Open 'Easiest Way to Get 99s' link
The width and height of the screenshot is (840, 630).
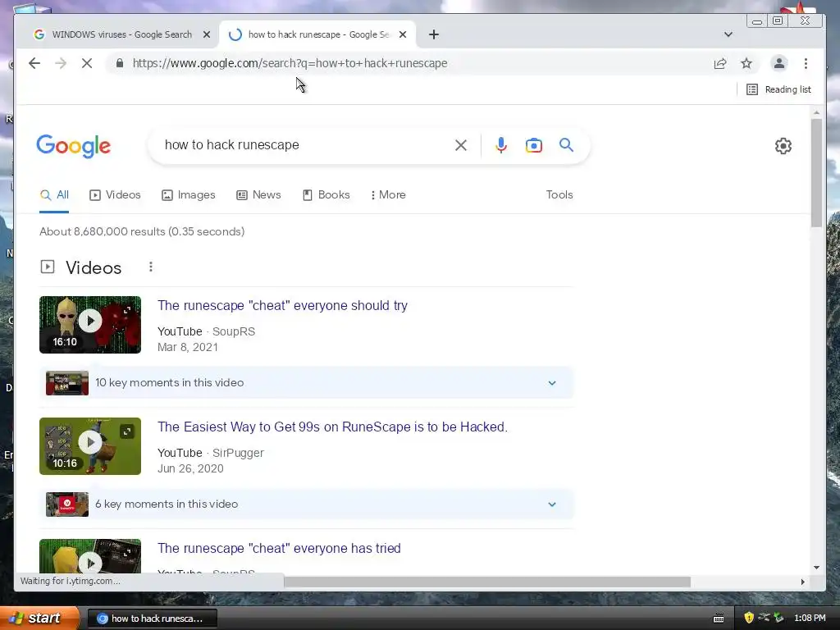point(332,427)
